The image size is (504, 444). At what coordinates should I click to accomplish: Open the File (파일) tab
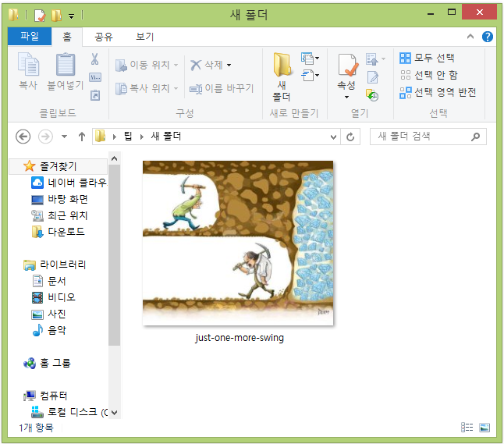tap(30, 37)
